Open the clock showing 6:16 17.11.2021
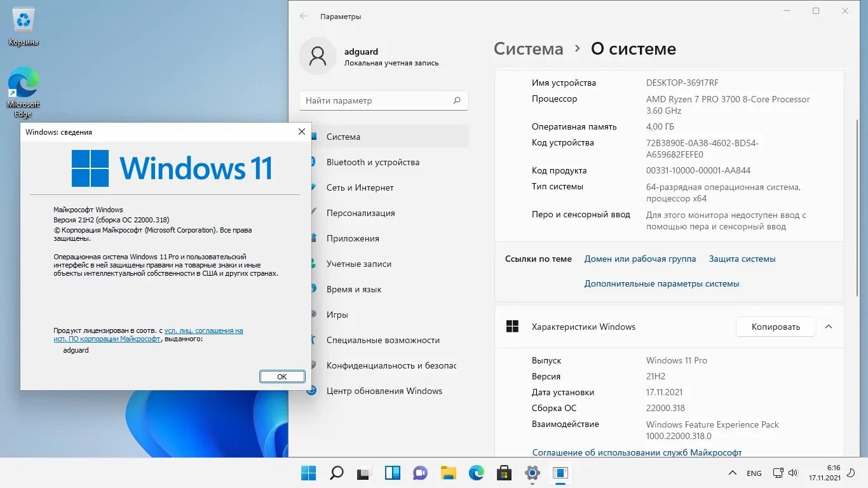868x488 pixels. point(824,473)
